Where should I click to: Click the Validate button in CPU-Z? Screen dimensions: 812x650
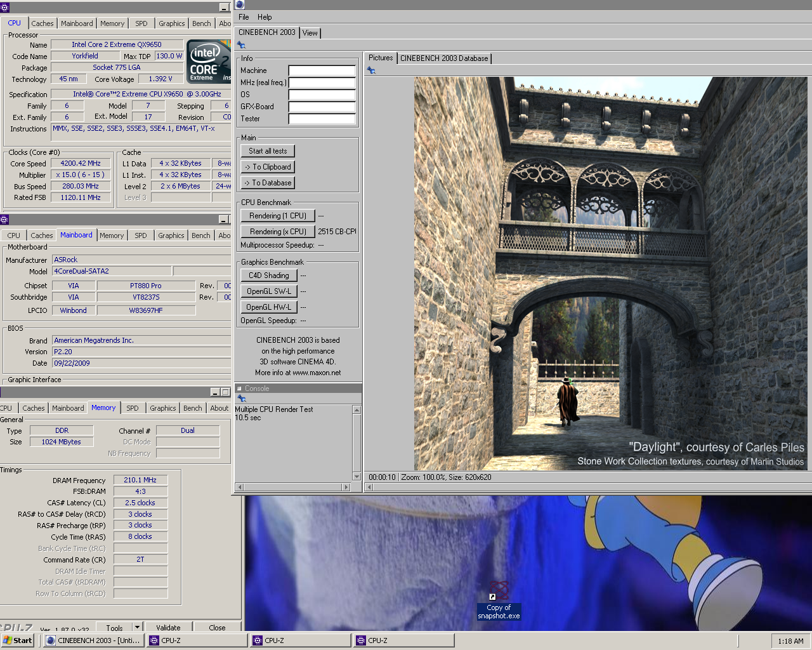tap(168, 628)
